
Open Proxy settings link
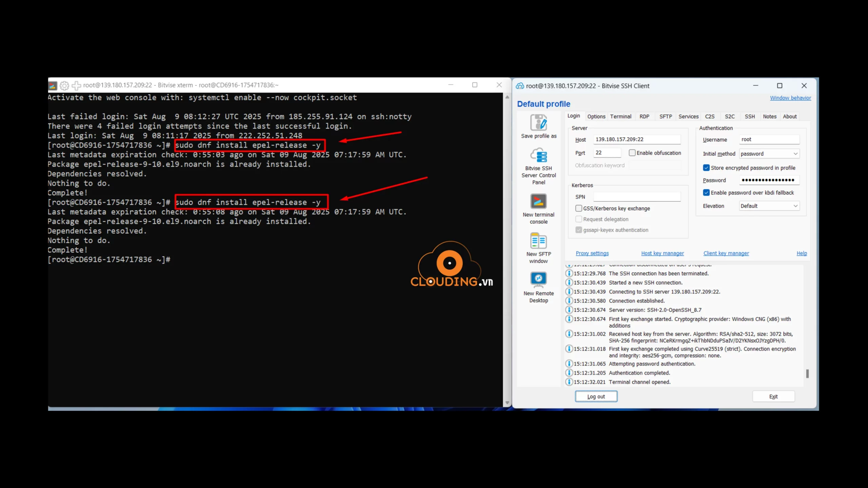(592, 253)
